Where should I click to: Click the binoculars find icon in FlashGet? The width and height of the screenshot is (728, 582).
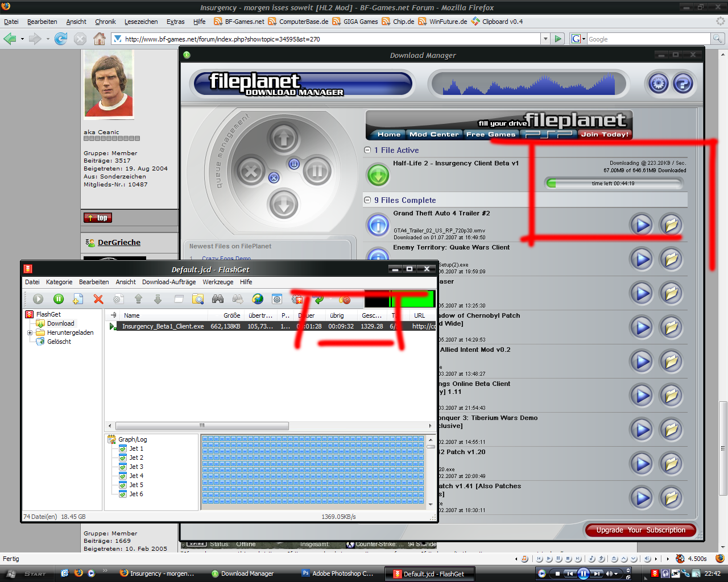click(218, 299)
